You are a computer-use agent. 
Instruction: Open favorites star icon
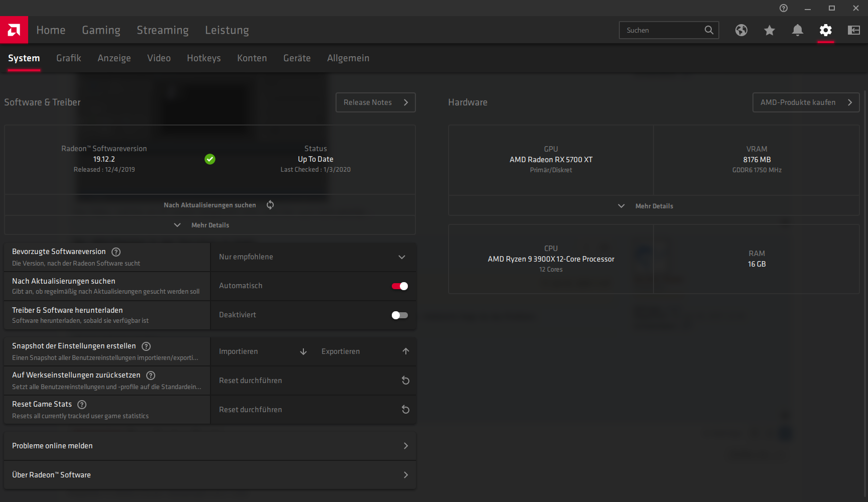pyautogui.click(x=769, y=30)
